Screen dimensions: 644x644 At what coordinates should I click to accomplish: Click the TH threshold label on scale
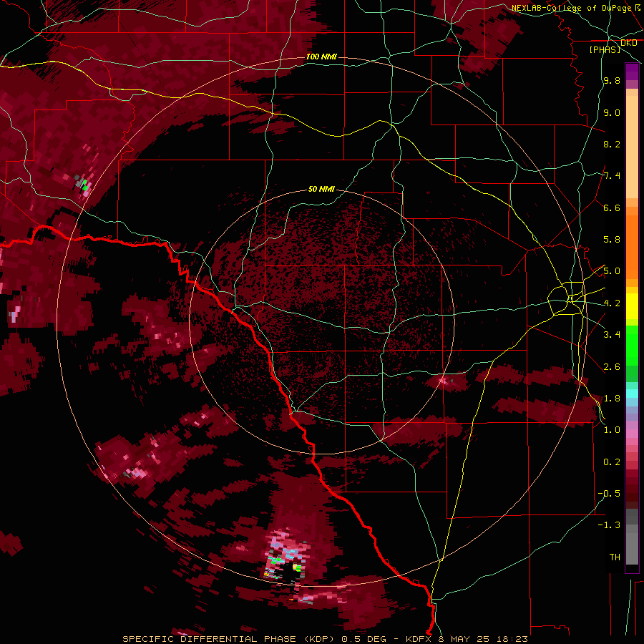coord(615,557)
